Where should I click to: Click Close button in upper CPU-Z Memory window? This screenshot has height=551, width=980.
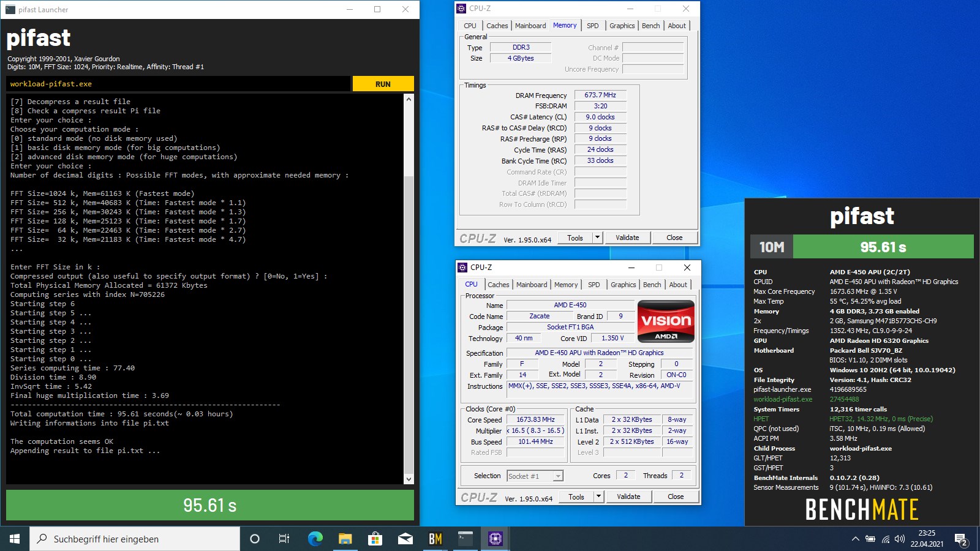[x=674, y=238]
